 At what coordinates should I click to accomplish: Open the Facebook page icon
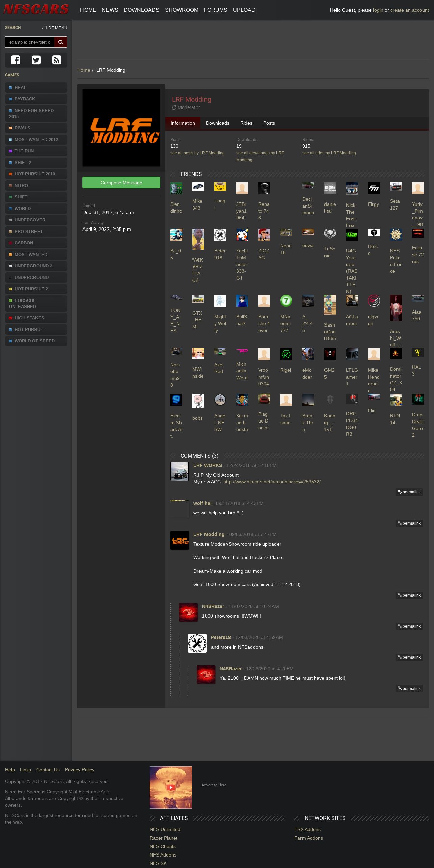coord(16,60)
